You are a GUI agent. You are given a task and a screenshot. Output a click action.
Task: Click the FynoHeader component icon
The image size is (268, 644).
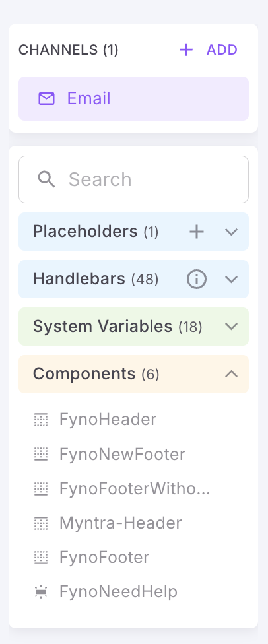coord(41,420)
